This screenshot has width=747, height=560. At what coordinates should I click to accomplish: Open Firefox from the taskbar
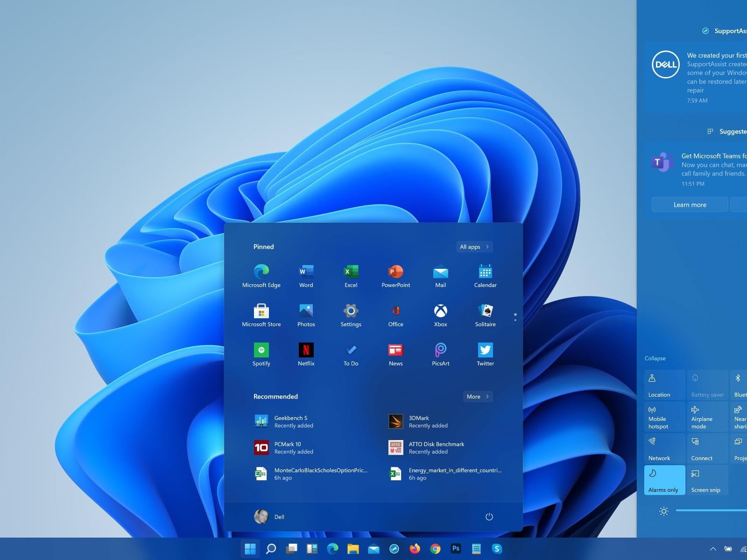(415, 549)
